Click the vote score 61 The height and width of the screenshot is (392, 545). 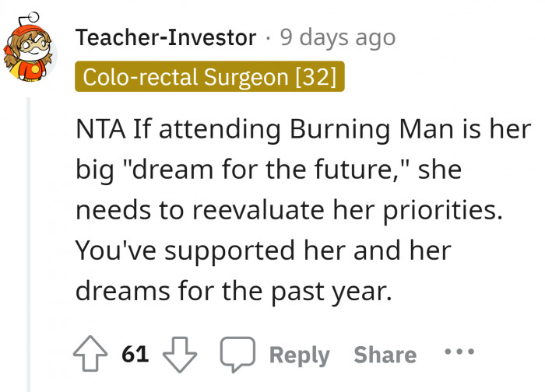pyautogui.click(x=135, y=355)
